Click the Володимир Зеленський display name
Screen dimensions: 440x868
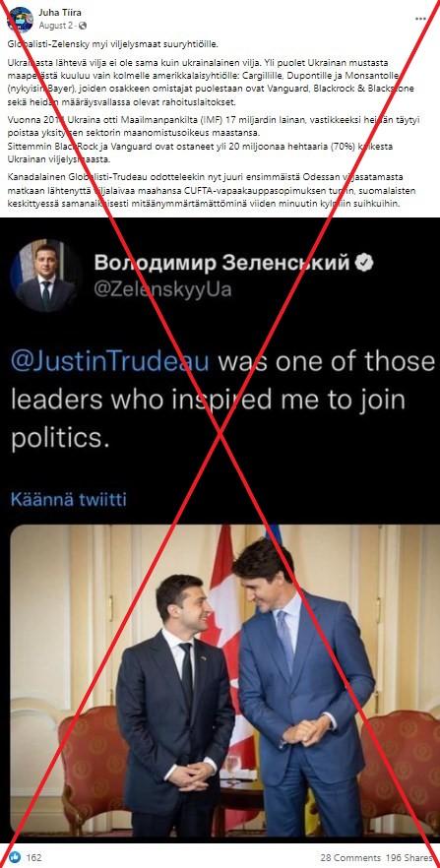(221, 263)
